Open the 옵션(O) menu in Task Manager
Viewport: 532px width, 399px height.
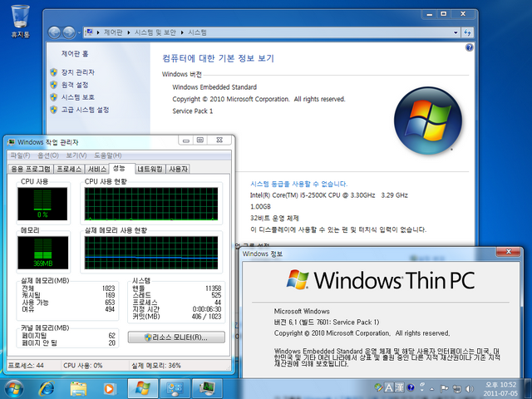(48, 155)
